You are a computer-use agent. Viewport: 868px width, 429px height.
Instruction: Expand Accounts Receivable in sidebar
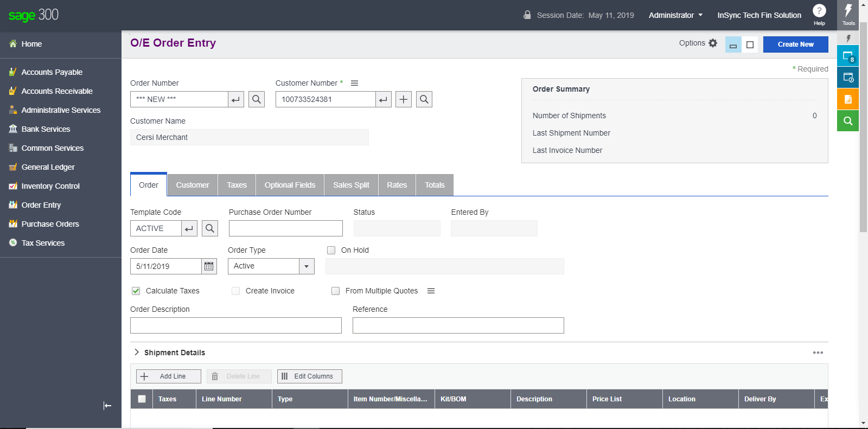point(57,91)
